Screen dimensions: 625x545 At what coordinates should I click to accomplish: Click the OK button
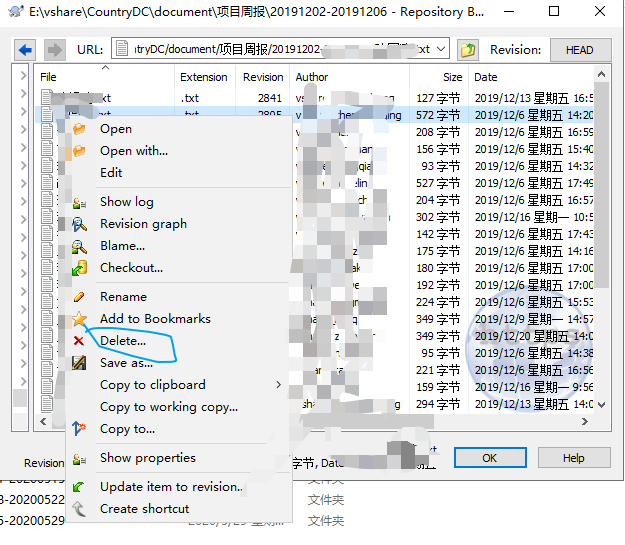coord(490,458)
